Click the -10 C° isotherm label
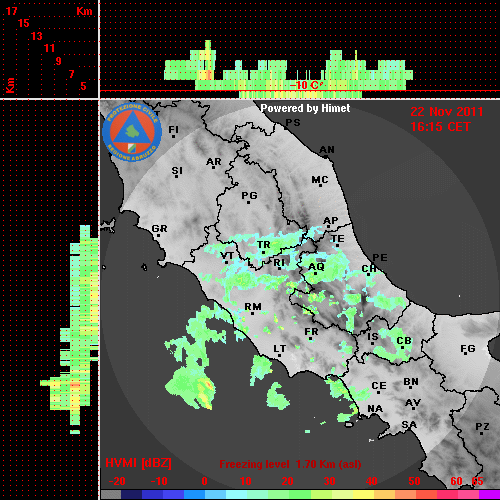The image size is (500, 500). coord(305,85)
